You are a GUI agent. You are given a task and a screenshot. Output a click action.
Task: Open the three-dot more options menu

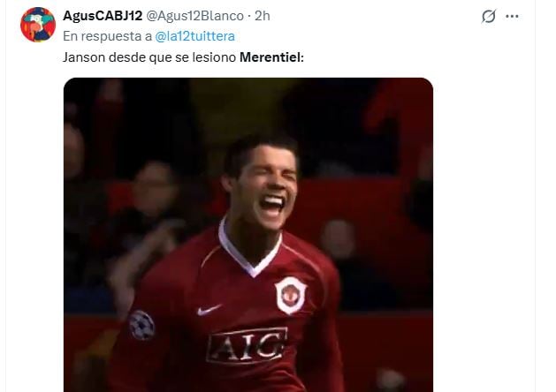click(512, 16)
